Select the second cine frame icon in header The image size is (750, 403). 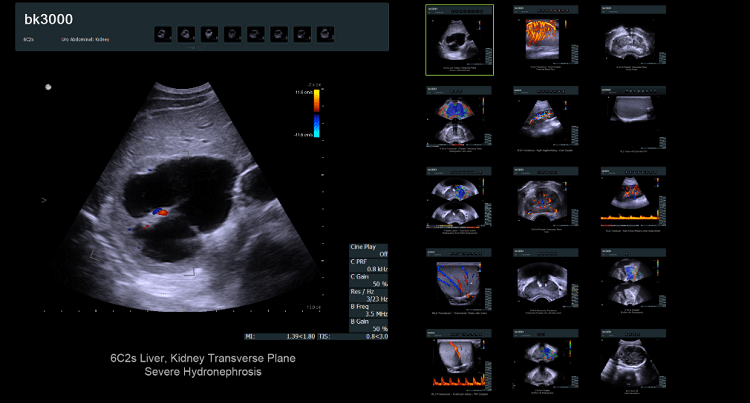pos(186,34)
